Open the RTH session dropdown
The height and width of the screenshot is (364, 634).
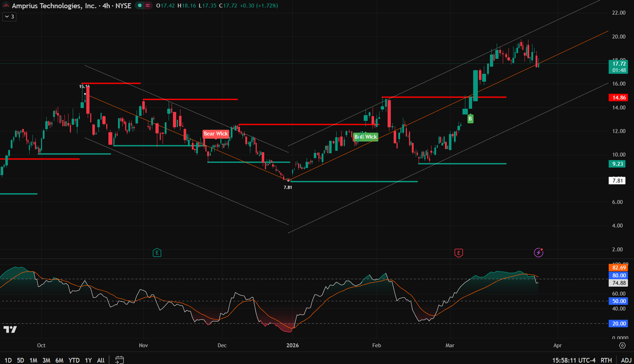click(x=607, y=360)
